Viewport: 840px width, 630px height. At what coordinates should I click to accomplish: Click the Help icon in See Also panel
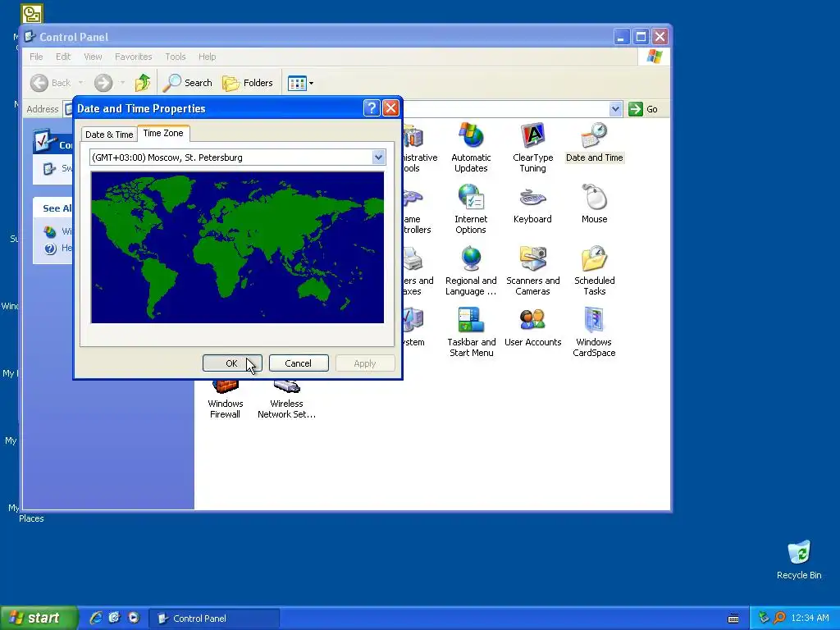(x=50, y=248)
